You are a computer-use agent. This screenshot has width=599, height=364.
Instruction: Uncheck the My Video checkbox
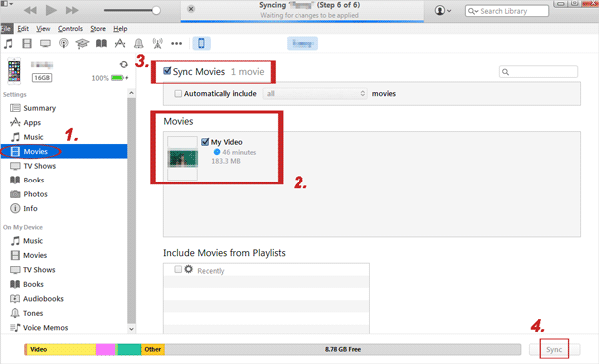pos(205,142)
